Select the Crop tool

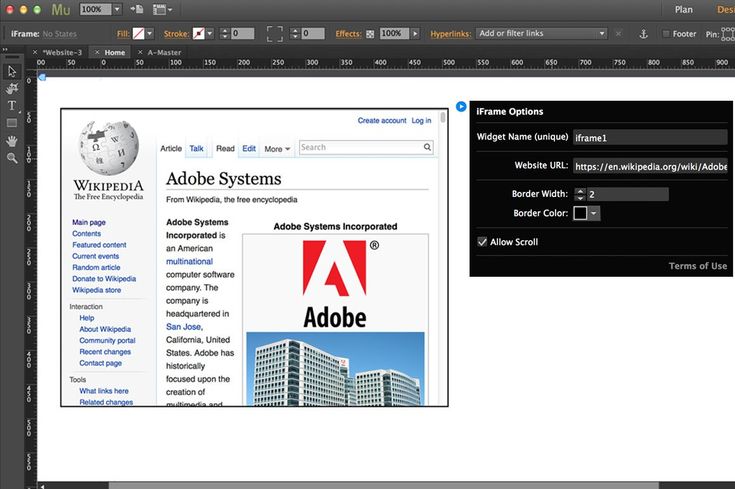click(12, 88)
